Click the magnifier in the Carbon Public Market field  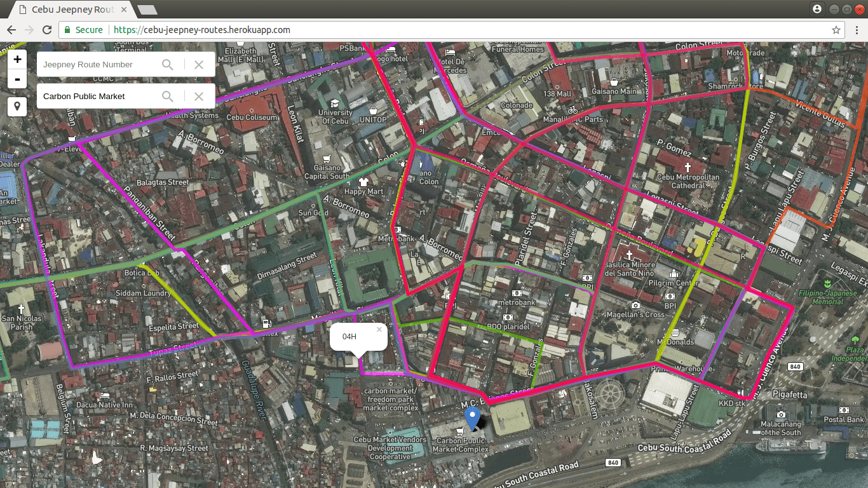pyautogui.click(x=168, y=96)
